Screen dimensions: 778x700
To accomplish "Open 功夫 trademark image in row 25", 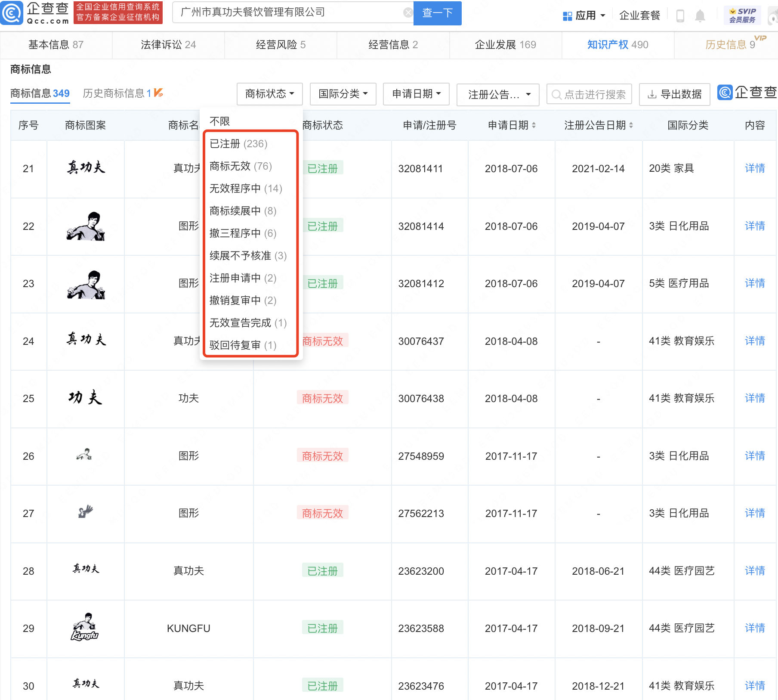I will click(x=85, y=397).
